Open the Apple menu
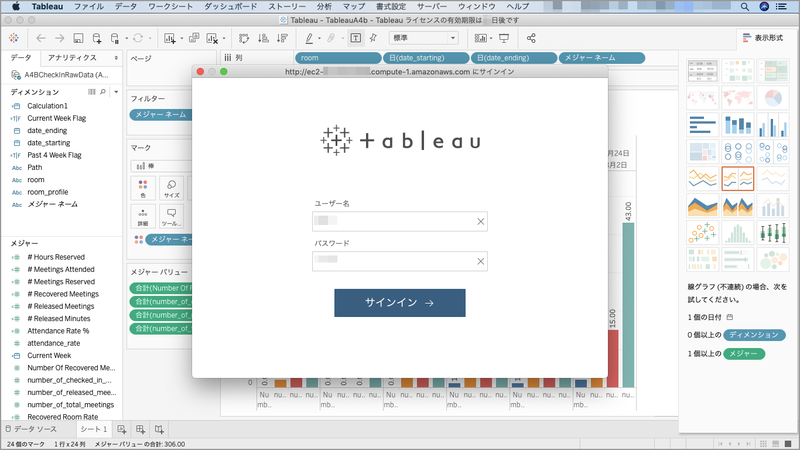Viewport: 800px width, 450px height. (x=16, y=6)
